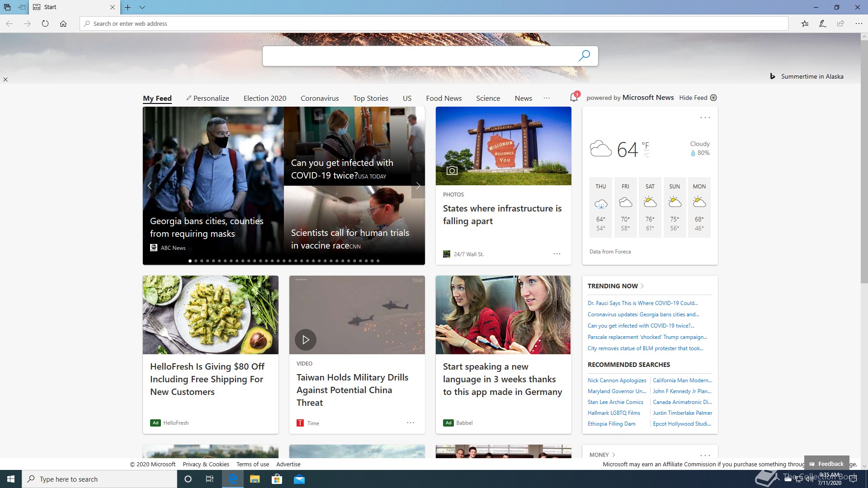This screenshot has height=488, width=868.
Task: Open the Top Stories tab
Action: (371, 98)
